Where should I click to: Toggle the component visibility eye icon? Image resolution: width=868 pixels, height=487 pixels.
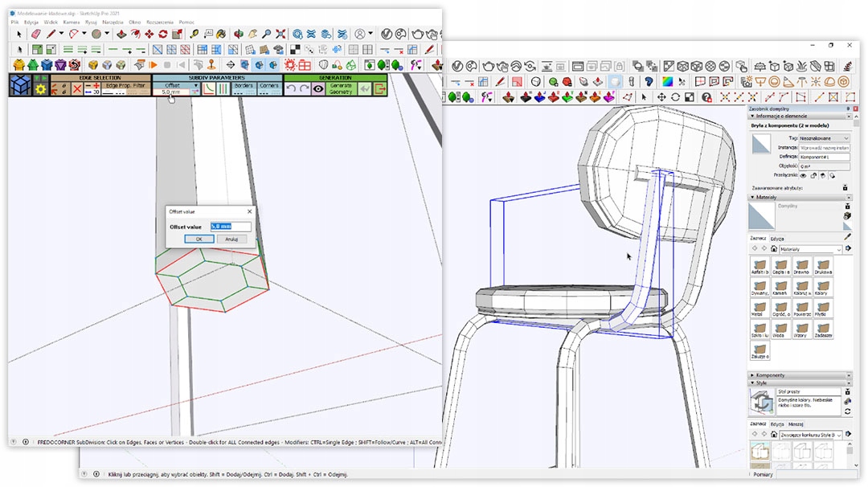pos(802,175)
